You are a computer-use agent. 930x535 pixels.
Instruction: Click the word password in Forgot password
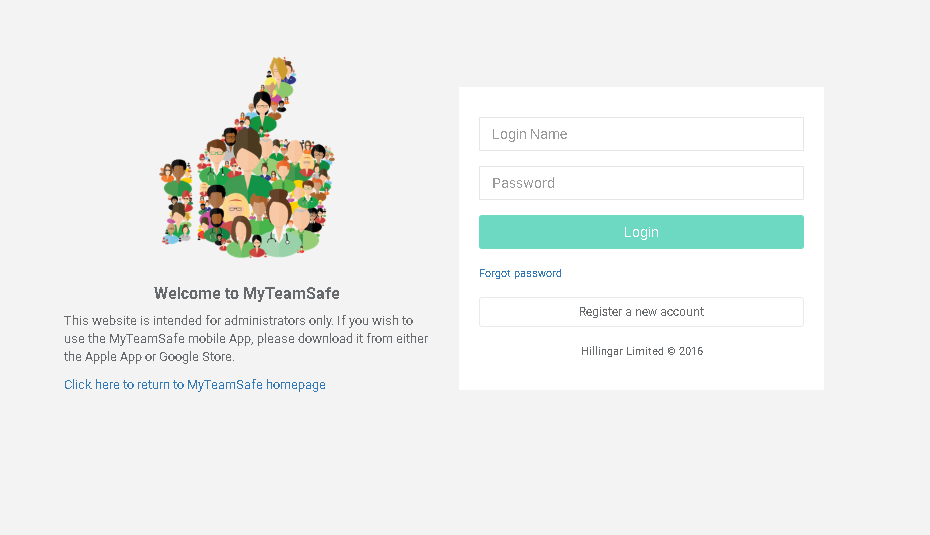(x=537, y=273)
